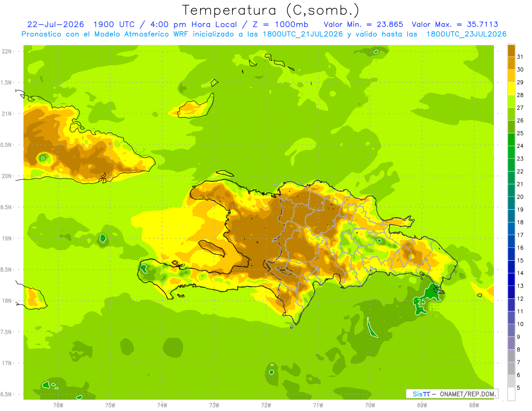This screenshot has width=532, height=411.
Task: Select the yellow legend swatch between 28 and 29
Action: pyautogui.click(x=511, y=89)
